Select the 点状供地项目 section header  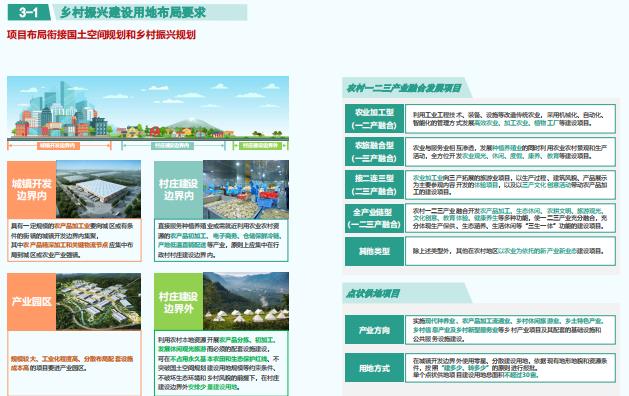coord(373,293)
